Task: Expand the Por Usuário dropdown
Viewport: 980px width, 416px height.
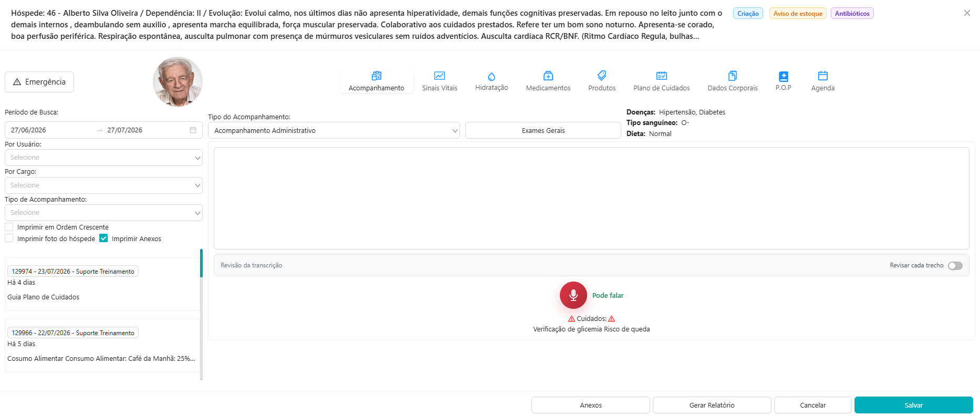Action: pos(103,158)
